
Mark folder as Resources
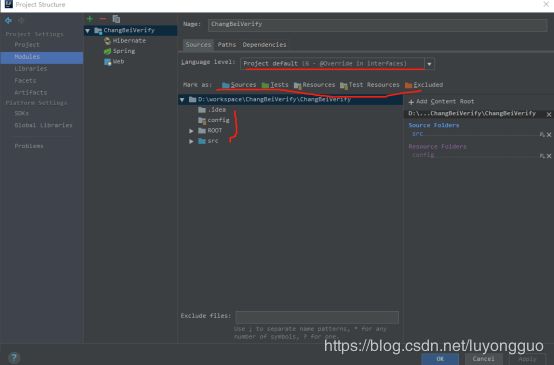click(314, 85)
